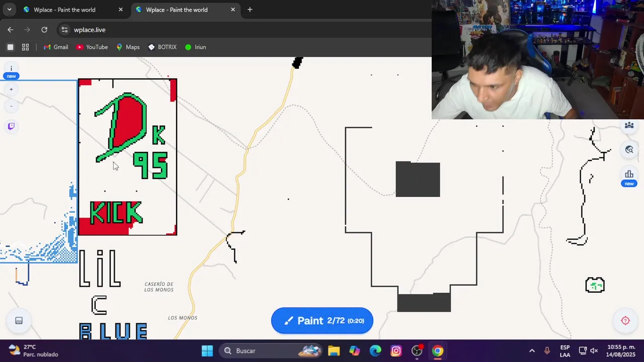
Task: Open a new browser tab
Action: pyautogui.click(x=250, y=10)
